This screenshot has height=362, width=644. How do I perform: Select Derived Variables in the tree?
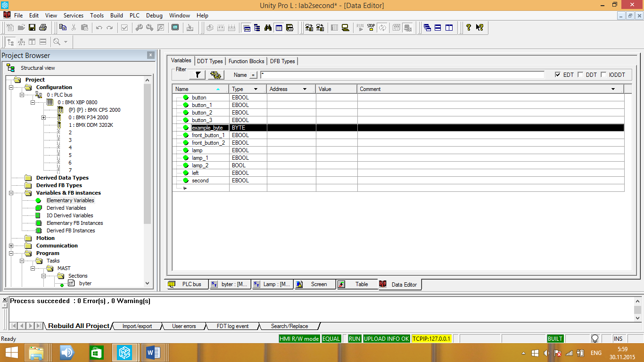[x=66, y=208]
